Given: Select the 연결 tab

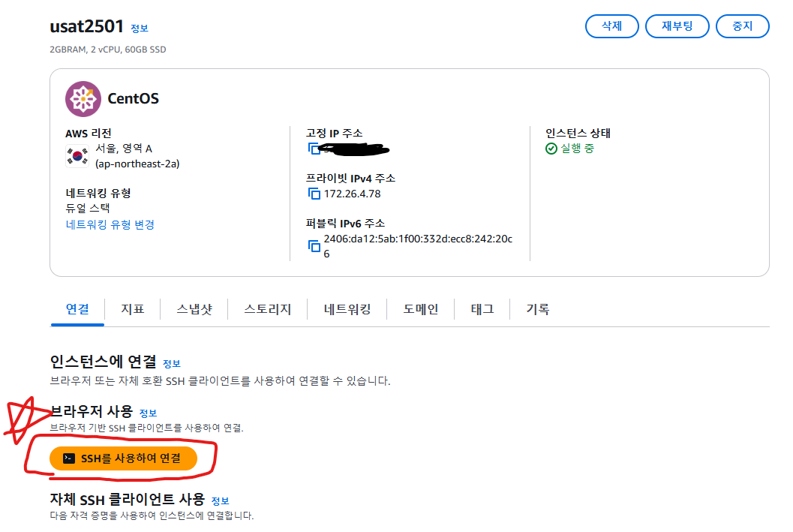Looking at the screenshot, I should 77,309.
